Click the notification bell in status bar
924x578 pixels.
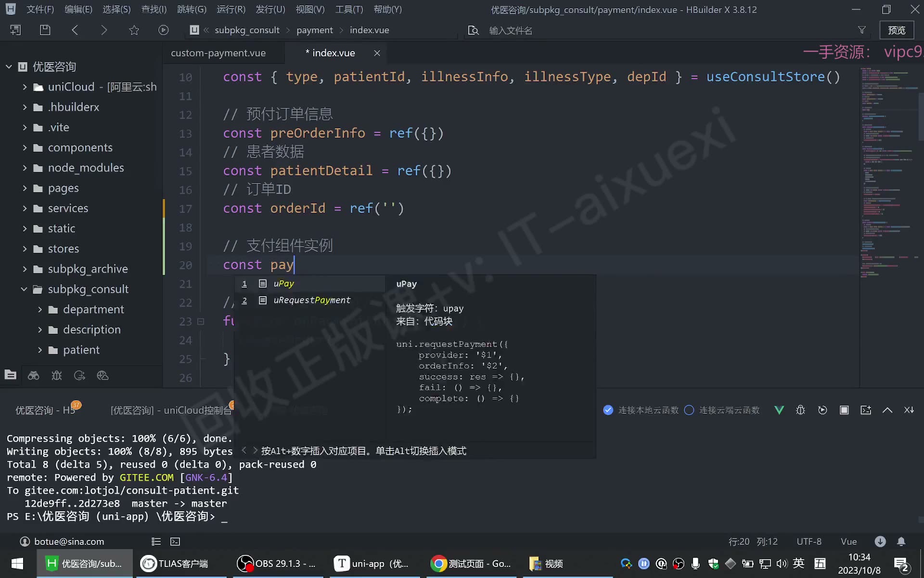pos(901,541)
